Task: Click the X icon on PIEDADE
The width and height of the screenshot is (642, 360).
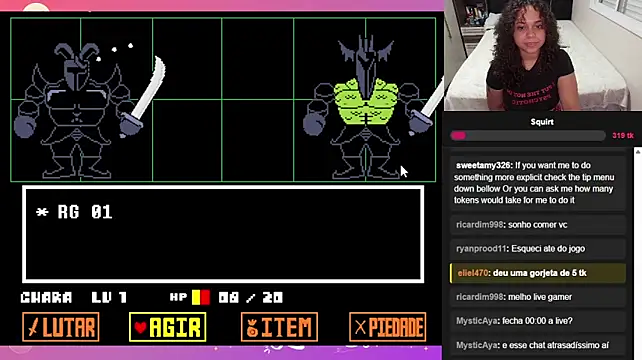Action: [x=360, y=327]
